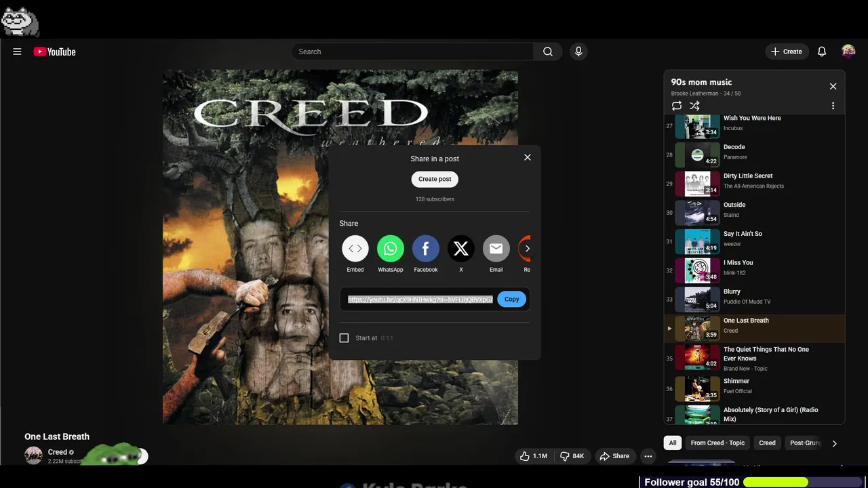The height and width of the screenshot is (488, 868).
Task: Select I Miss You by blink-182
Action: pyautogui.click(x=754, y=270)
